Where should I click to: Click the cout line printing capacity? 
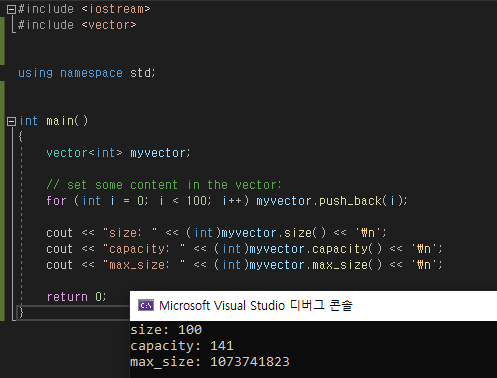[244, 249]
